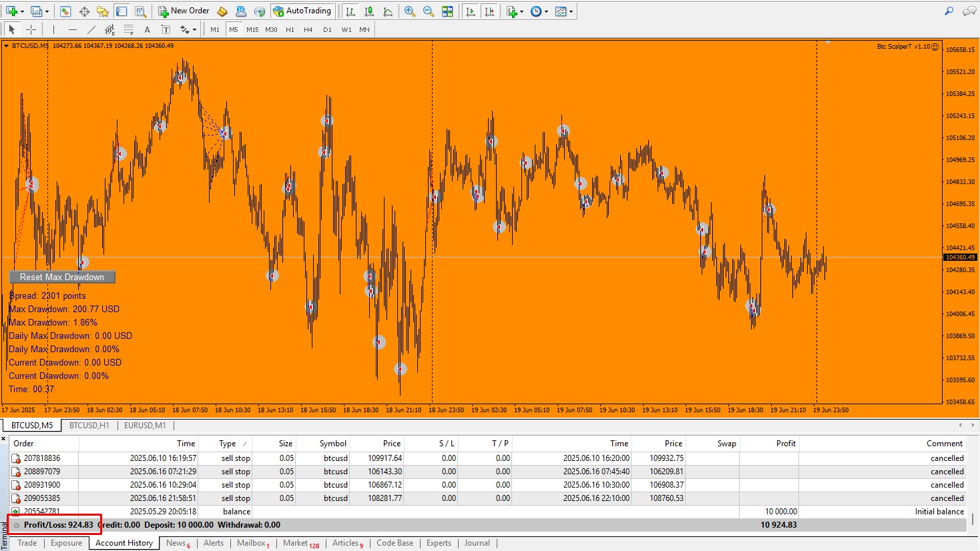Open the search magnifier icon

click(x=949, y=11)
